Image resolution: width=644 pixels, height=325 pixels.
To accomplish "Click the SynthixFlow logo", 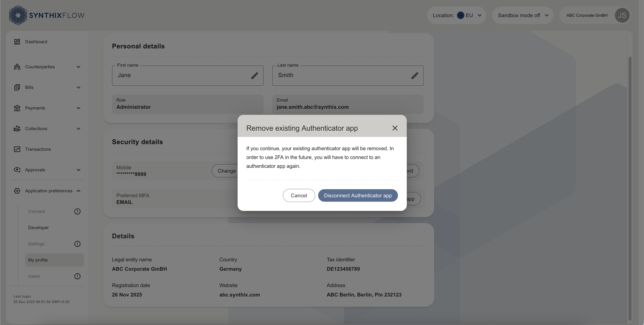I will [47, 15].
